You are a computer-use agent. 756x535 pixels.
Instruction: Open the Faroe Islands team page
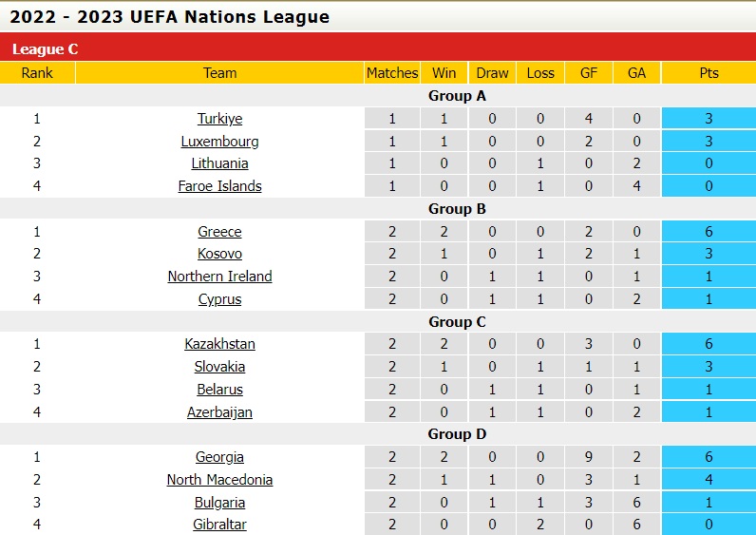[x=219, y=186]
